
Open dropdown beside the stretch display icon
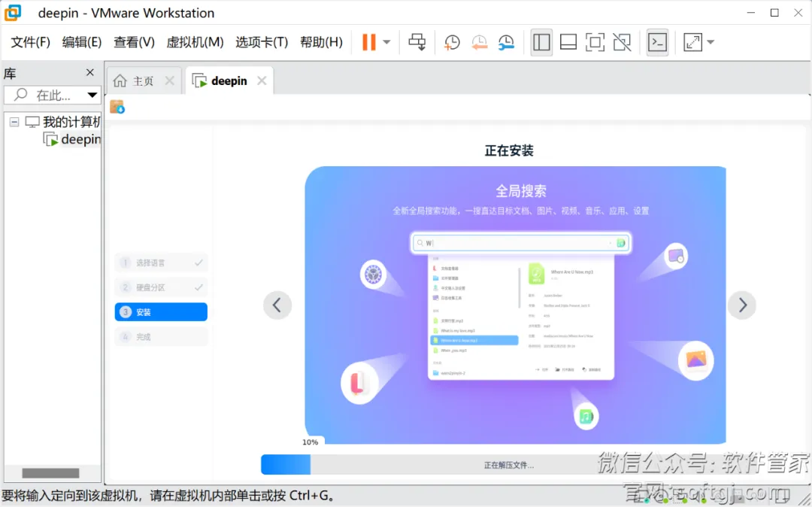tap(710, 42)
